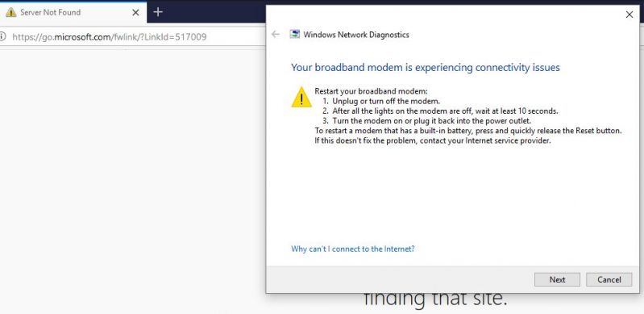Viewport: 644px width, 314px height.
Task: Close the Windows Network Diagnostics dialog
Action: click(x=629, y=15)
